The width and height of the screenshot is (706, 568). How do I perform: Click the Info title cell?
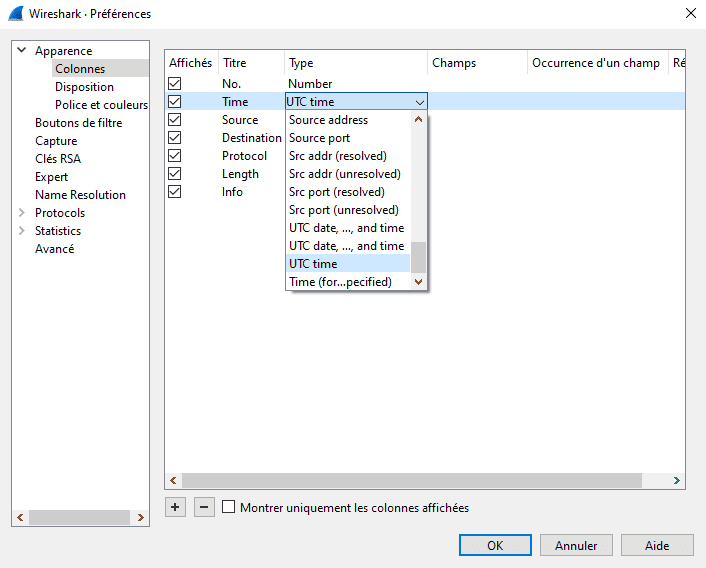pyautogui.click(x=232, y=192)
